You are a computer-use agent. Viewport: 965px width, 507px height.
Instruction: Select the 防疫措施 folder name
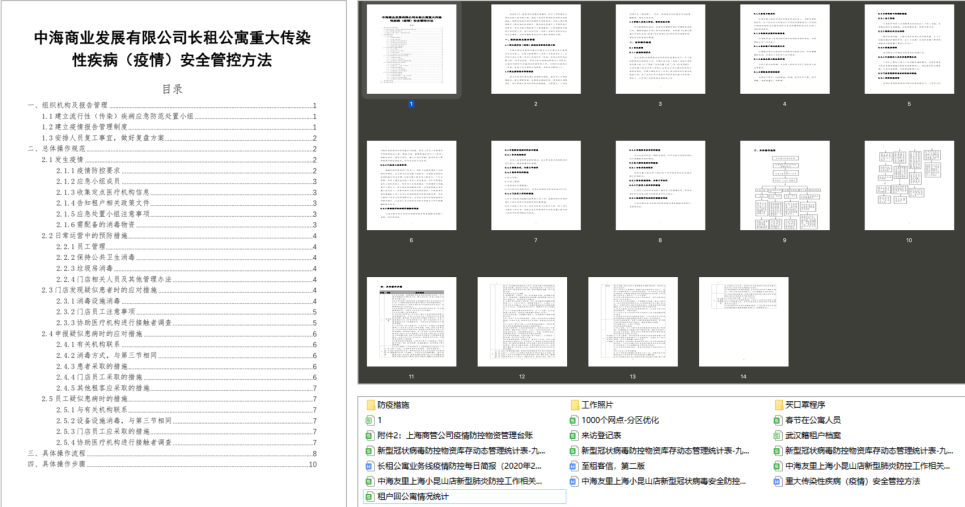[x=393, y=405]
